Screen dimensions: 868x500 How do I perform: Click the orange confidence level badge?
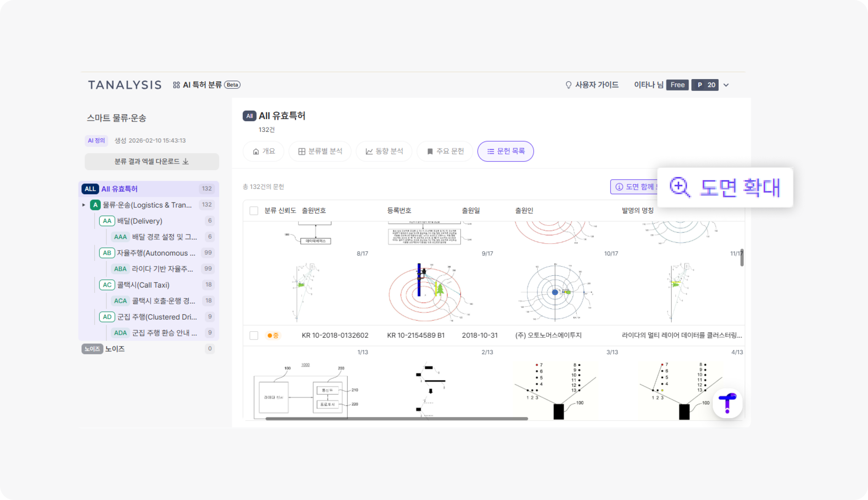273,335
